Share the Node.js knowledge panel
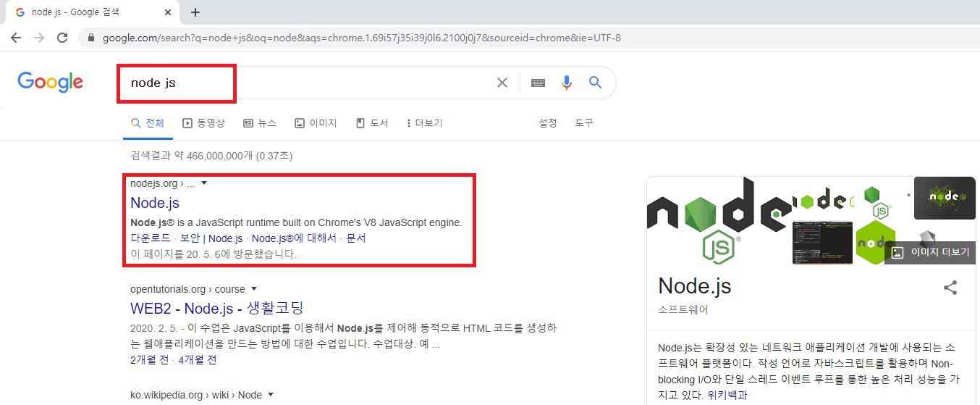This screenshot has height=405, width=980. 950,288
